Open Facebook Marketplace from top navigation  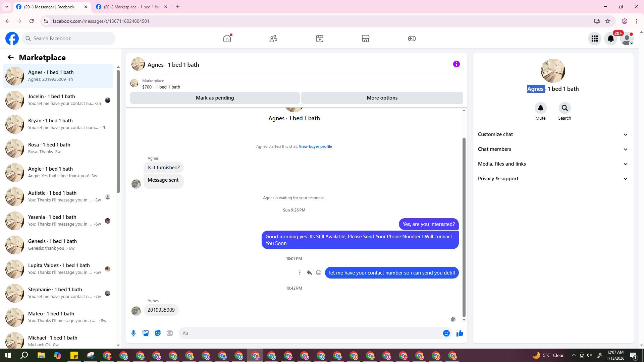pyautogui.click(x=365, y=39)
